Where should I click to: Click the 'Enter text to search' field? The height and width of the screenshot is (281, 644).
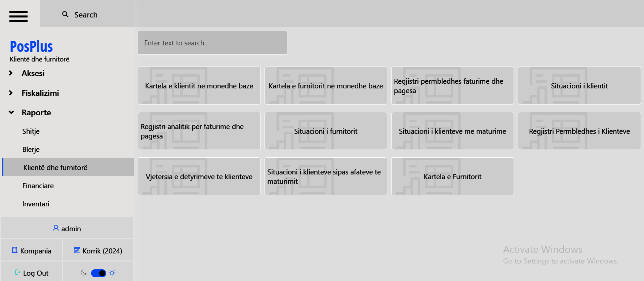point(212,43)
